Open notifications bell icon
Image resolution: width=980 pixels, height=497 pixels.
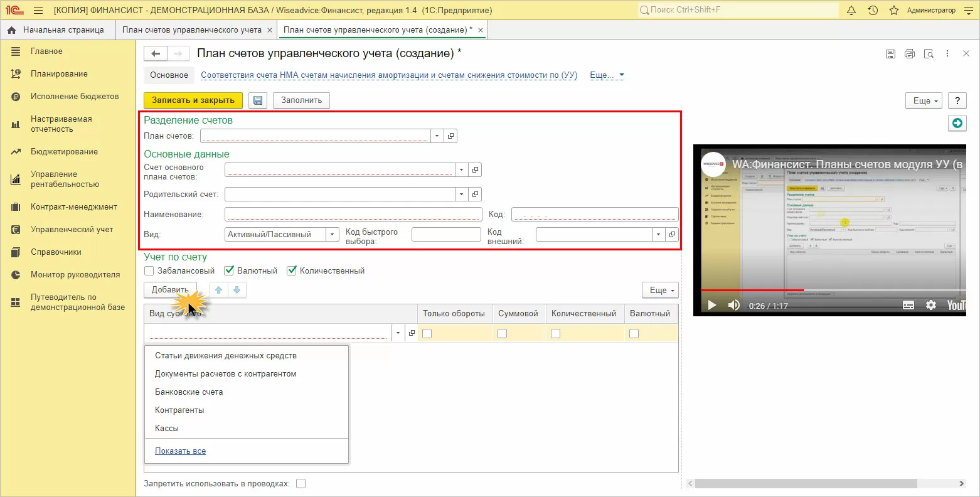[851, 10]
